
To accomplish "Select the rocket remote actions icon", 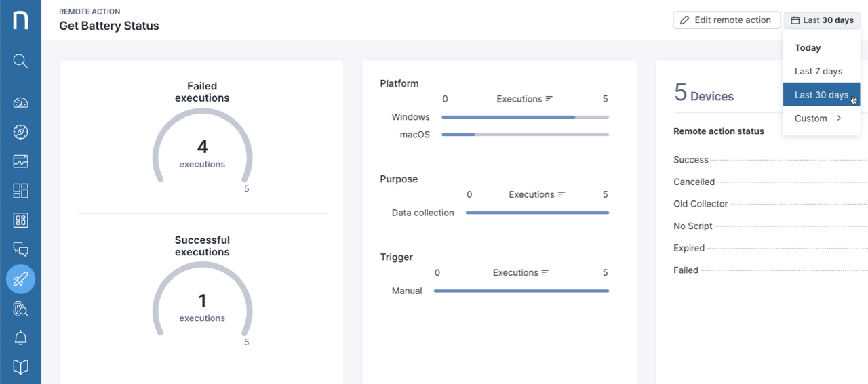I will click(20, 279).
